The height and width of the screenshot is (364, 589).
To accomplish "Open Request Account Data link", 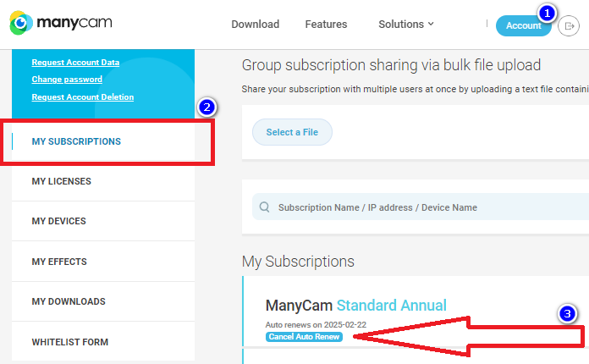I will [x=75, y=62].
